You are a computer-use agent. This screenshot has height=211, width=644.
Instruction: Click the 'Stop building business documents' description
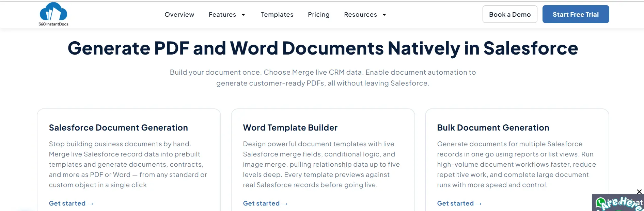[128, 164]
